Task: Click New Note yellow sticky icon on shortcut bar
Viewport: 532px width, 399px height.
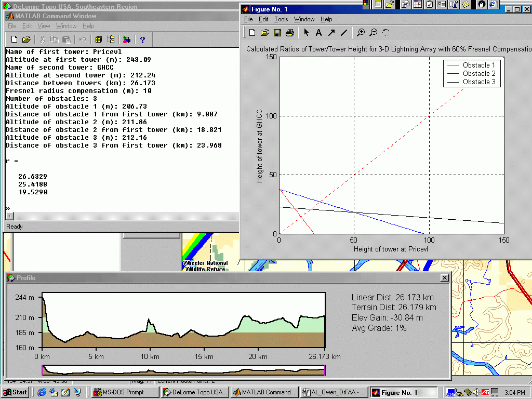Action: [465, 4]
